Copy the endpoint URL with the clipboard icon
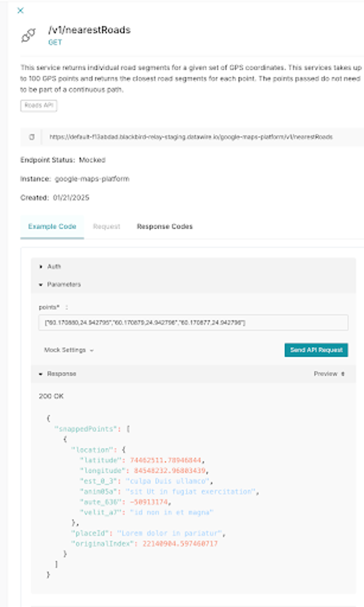 [x=32, y=137]
